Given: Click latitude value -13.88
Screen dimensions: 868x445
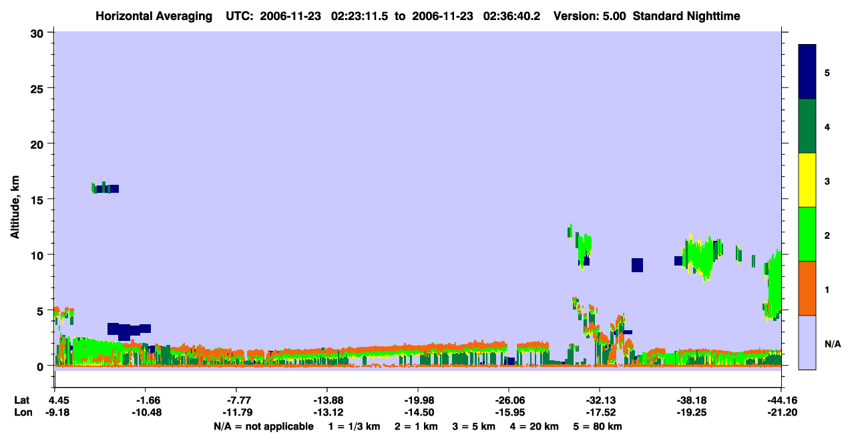Looking at the screenshot, I should [x=327, y=400].
